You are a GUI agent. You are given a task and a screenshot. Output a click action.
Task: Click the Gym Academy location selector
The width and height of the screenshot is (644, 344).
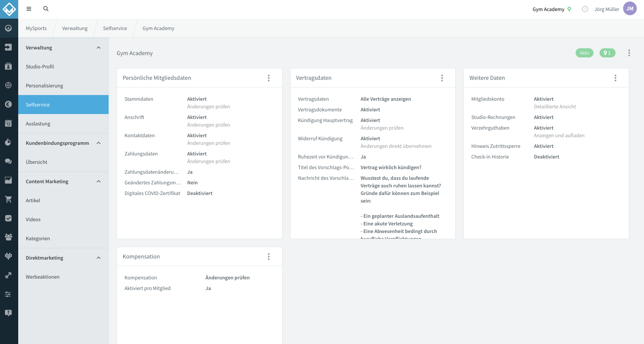click(552, 9)
